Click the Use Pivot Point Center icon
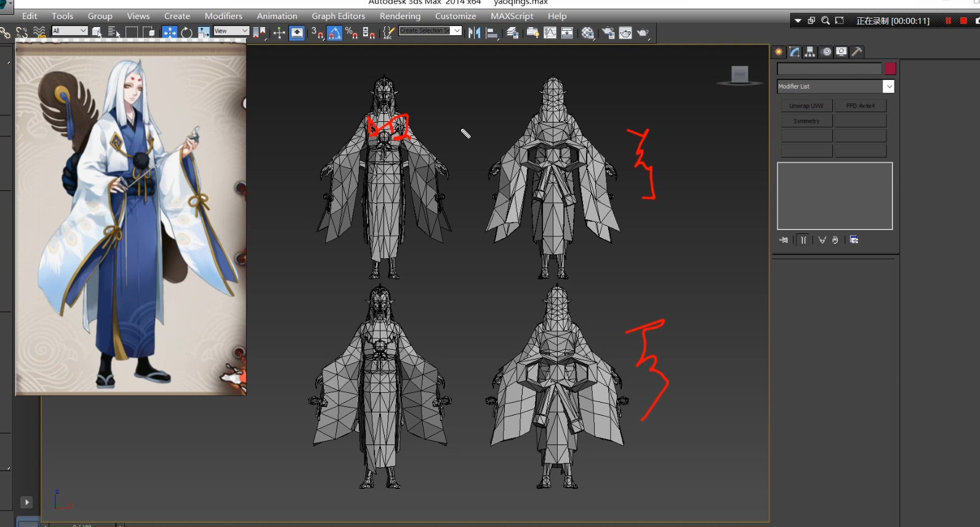 point(259,33)
